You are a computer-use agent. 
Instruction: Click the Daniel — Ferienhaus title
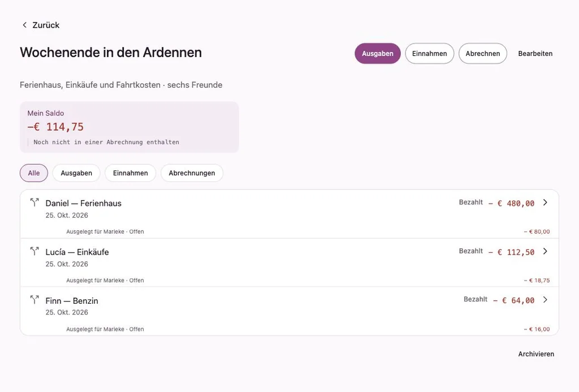coord(84,203)
